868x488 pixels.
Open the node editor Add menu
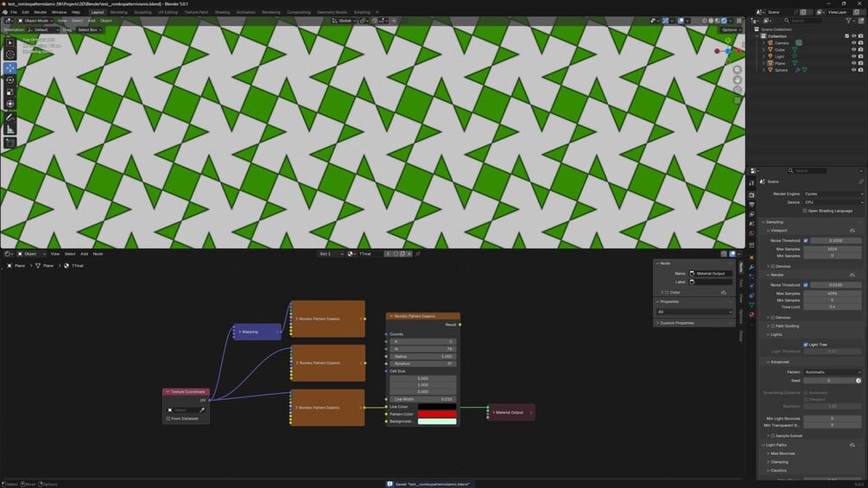point(84,254)
